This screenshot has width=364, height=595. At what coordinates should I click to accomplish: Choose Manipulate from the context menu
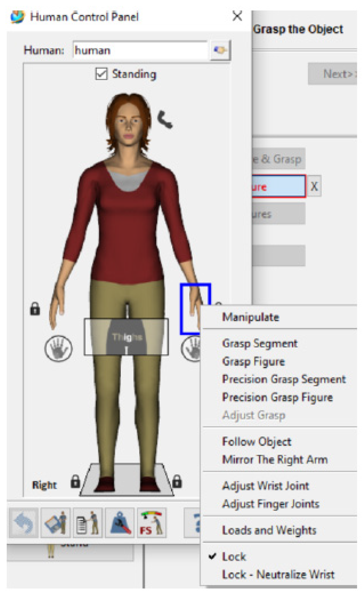(x=250, y=317)
